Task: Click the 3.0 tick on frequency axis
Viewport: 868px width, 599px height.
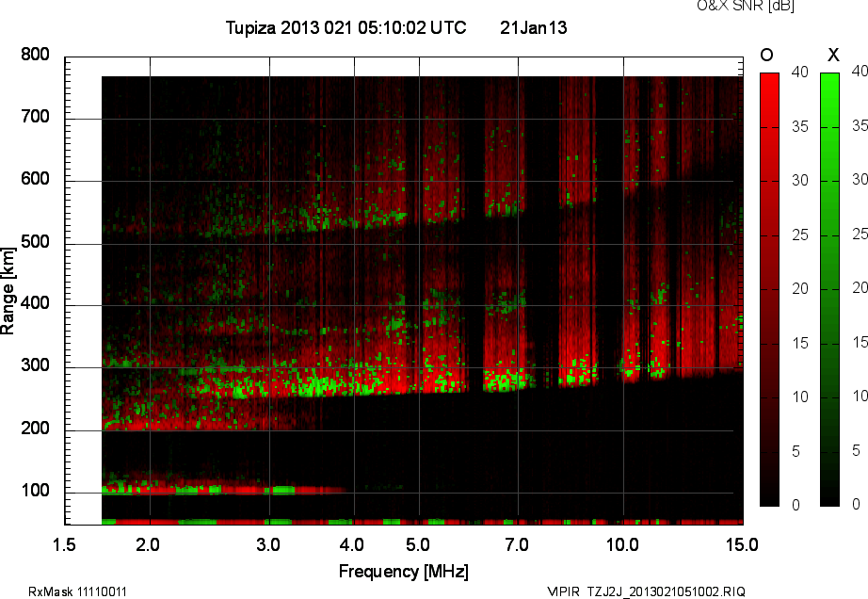Action: coord(269,544)
